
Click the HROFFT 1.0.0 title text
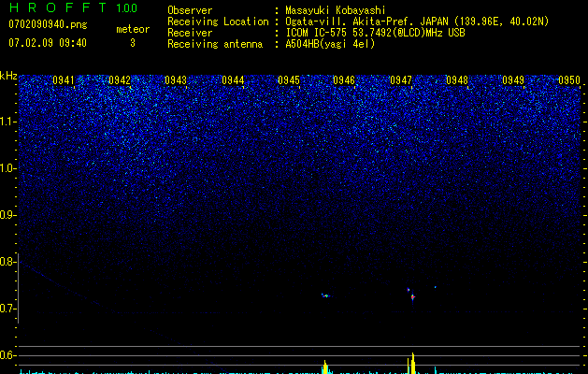(73, 7)
